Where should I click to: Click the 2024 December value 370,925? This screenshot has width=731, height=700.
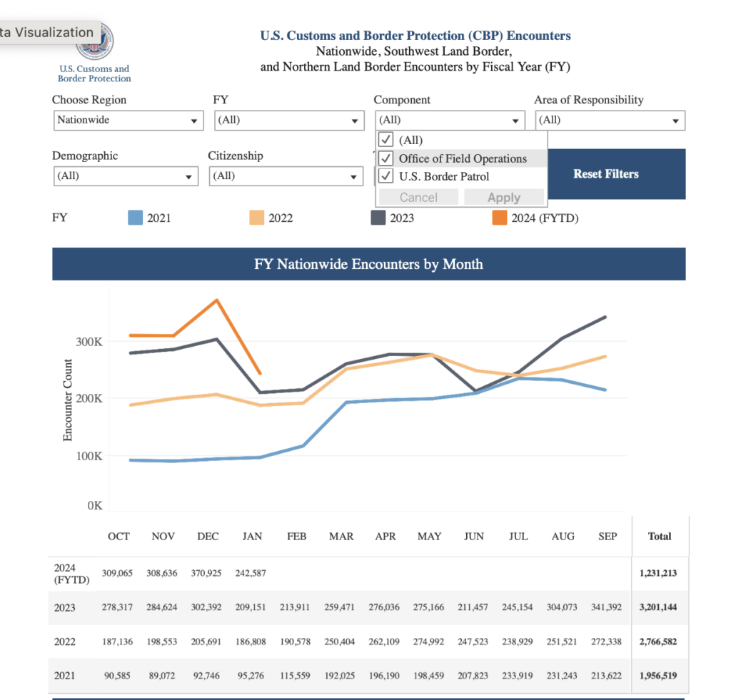click(x=208, y=573)
